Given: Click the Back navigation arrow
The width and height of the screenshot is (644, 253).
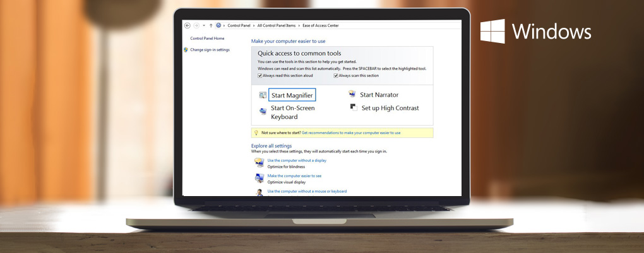Looking at the screenshot, I should coord(188,25).
